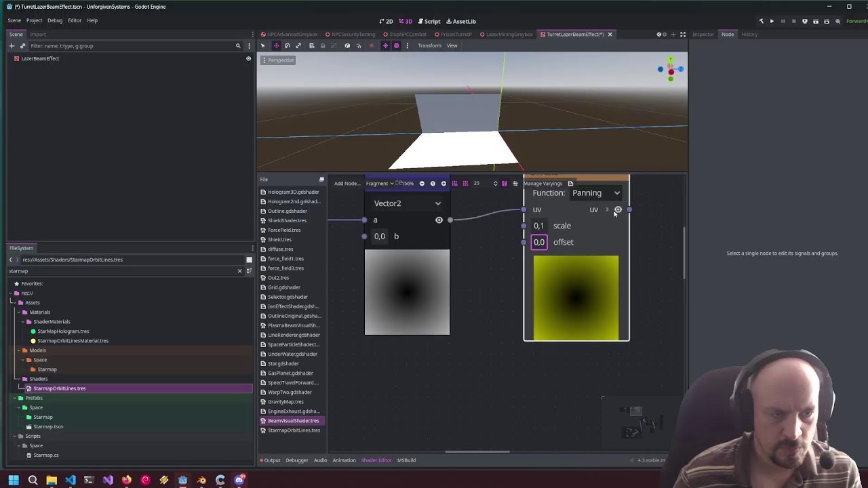
Task: Click the FileSystem sort files icon
Action: 249,271
